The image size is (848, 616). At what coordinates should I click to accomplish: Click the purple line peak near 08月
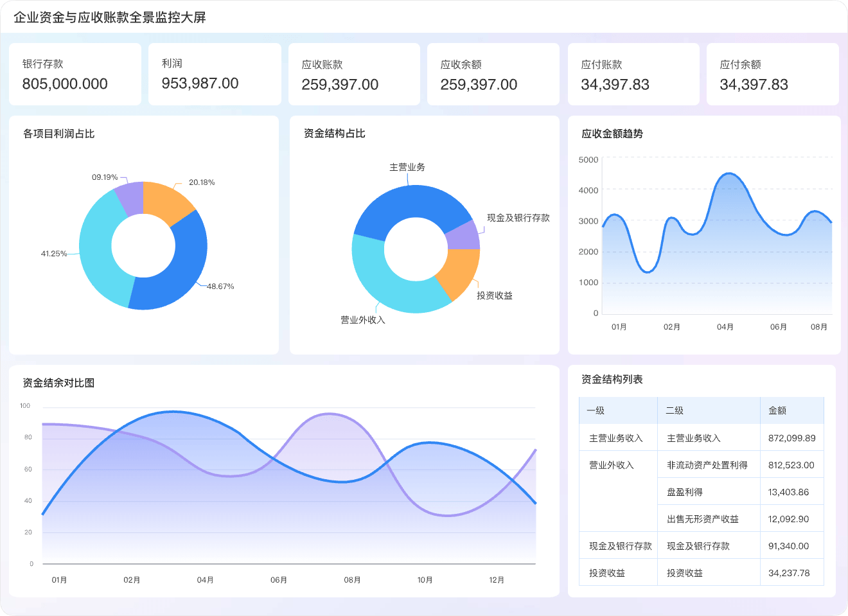[x=330, y=414]
